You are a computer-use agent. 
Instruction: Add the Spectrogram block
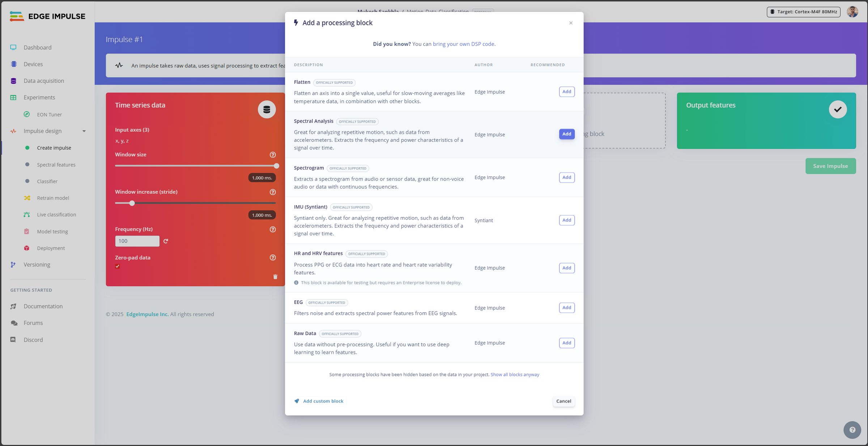click(567, 177)
